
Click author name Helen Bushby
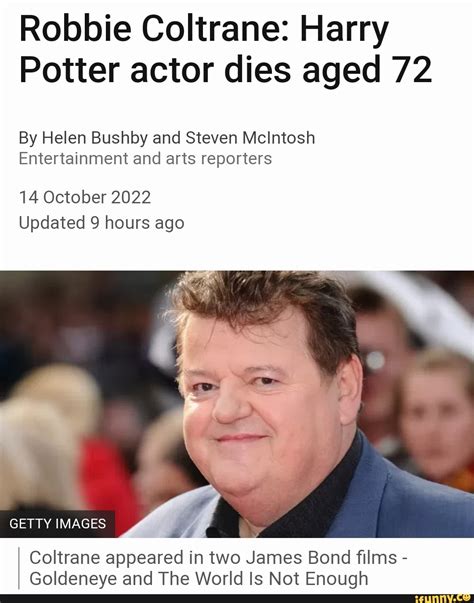click(x=94, y=138)
